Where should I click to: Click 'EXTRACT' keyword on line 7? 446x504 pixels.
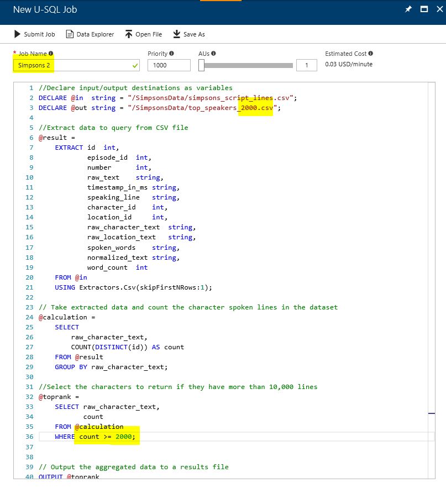tap(69, 148)
